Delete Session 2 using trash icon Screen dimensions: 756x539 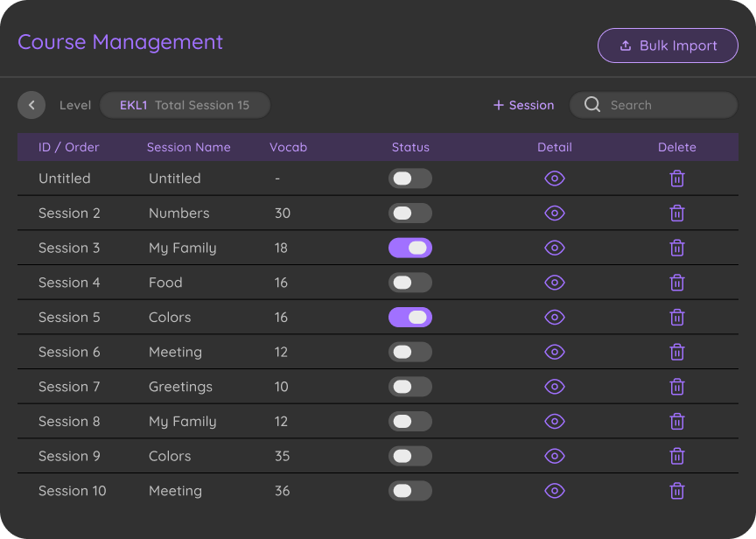tap(677, 213)
